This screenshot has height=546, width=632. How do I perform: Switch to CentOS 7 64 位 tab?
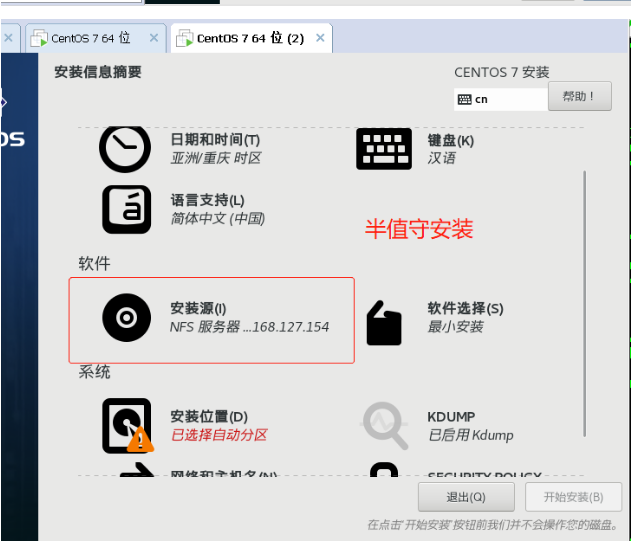(x=96, y=38)
